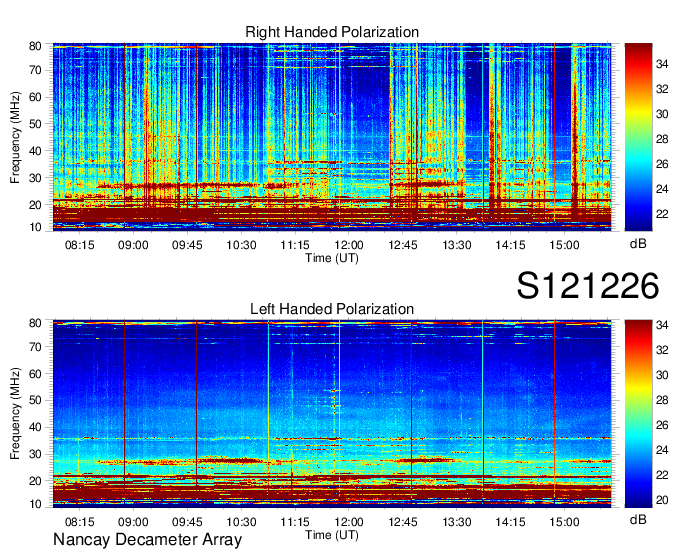Click the 10:30 time tick under Left Handed plot
The image size is (680, 552).
click(x=241, y=522)
